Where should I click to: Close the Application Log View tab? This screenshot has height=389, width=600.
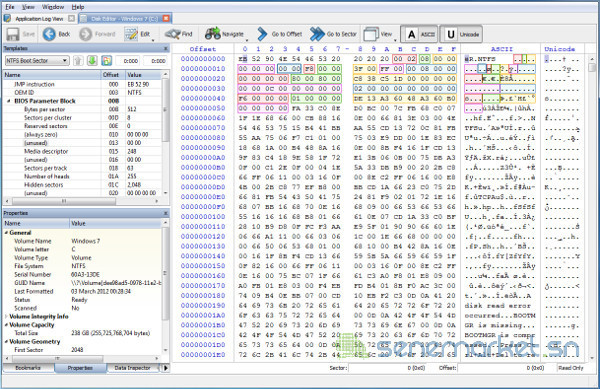pyautogui.click(x=72, y=18)
